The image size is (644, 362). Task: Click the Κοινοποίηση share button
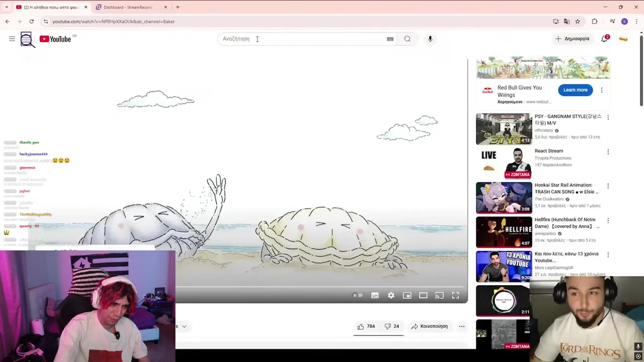(x=429, y=326)
